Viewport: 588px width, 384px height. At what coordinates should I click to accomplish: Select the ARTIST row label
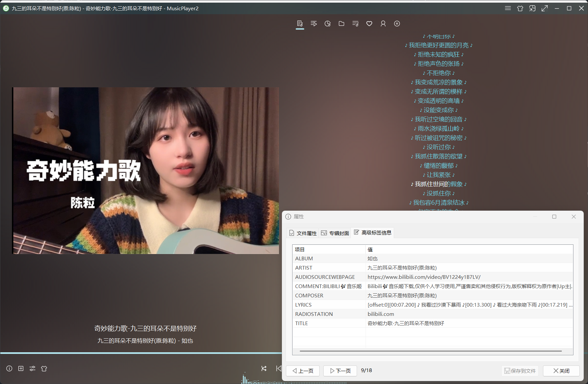(x=304, y=268)
